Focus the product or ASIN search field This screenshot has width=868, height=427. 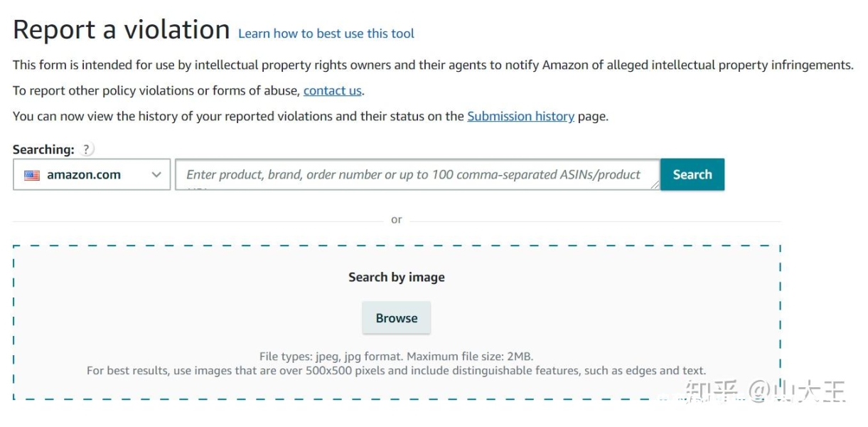[x=417, y=174]
